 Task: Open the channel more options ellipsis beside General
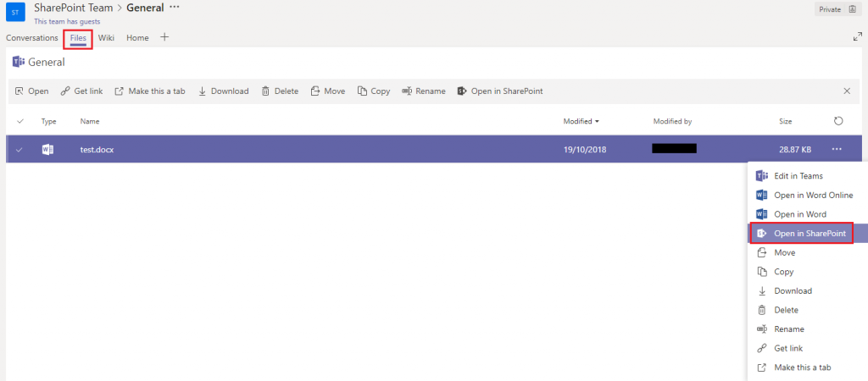tap(175, 7)
